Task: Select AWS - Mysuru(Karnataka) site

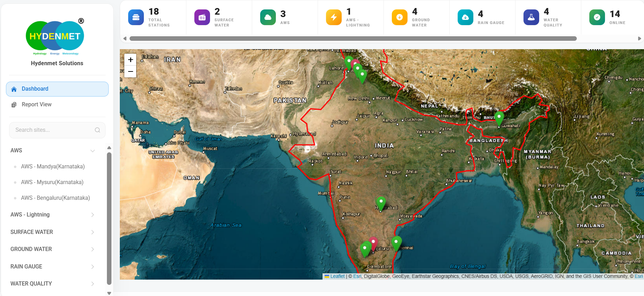Action: coord(52,182)
